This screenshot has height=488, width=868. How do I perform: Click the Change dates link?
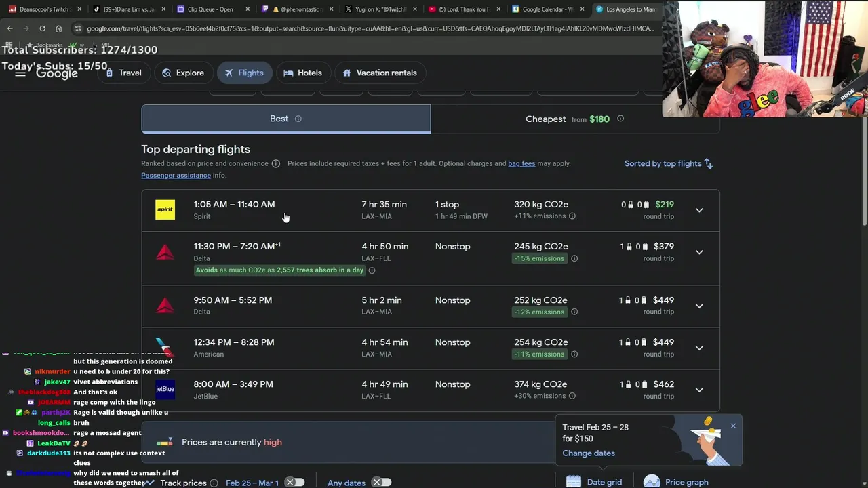coord(589,453)
